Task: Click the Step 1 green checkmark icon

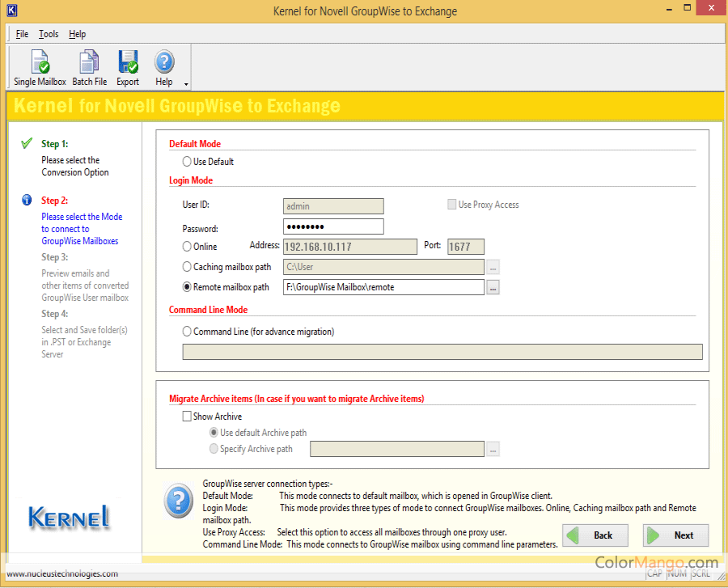Action: pos(27,144)
